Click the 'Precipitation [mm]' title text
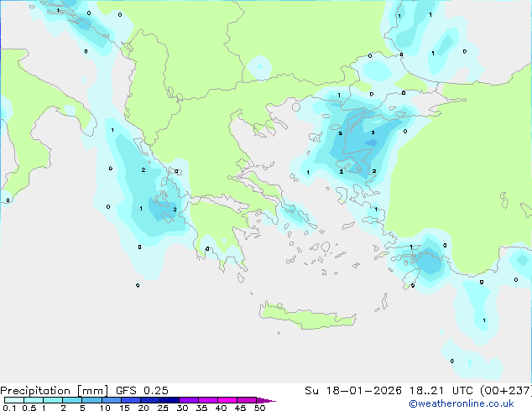The image size is (532, 411). pos(55,391)
